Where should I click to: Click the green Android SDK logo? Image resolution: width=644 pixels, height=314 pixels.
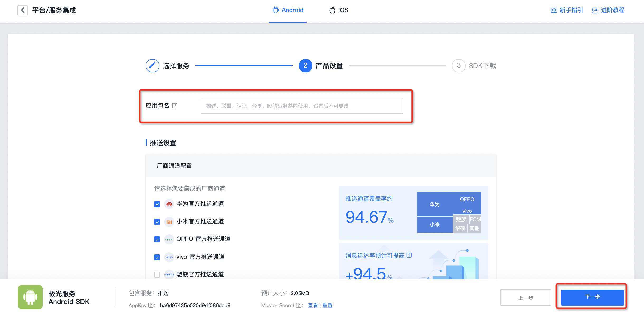coord(30,297)
